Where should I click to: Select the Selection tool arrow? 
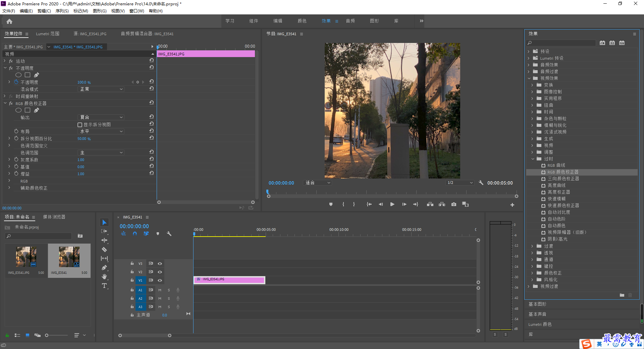pos(104,222)
